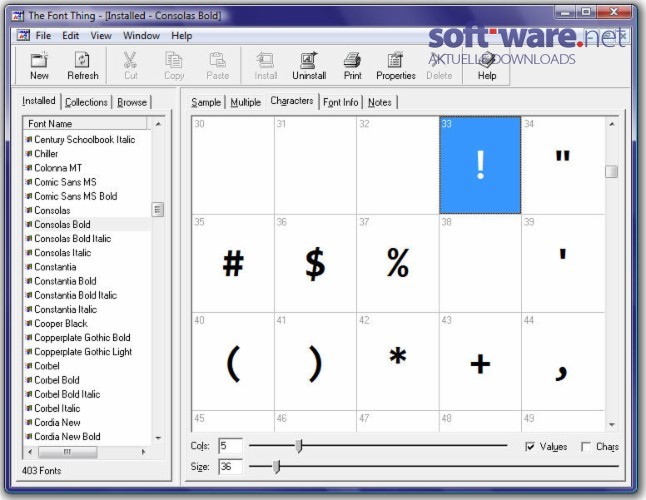Click the Copy toolbar icon

click(174, 60)
